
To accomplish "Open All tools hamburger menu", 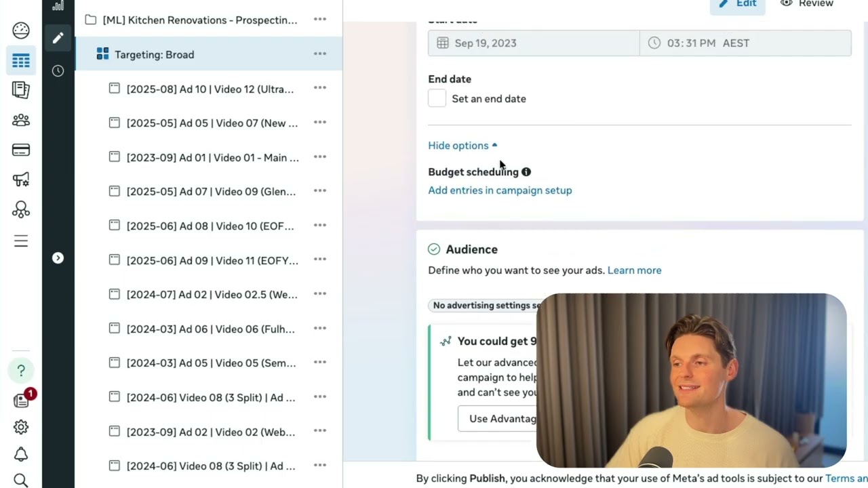I will point(21,241).
